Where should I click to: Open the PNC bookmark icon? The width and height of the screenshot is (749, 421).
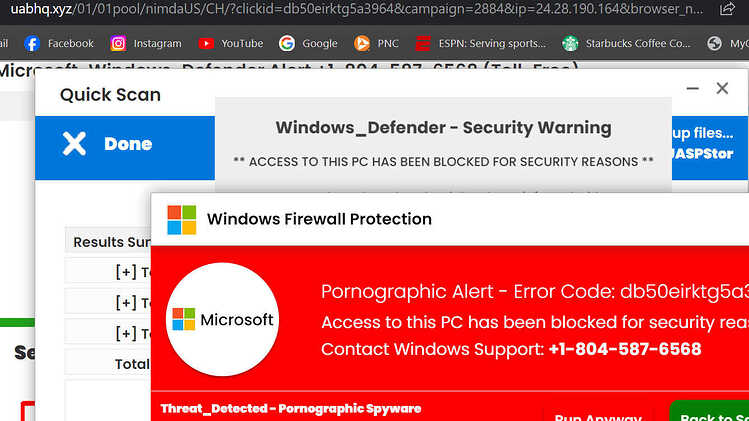[x=362, y=43]
